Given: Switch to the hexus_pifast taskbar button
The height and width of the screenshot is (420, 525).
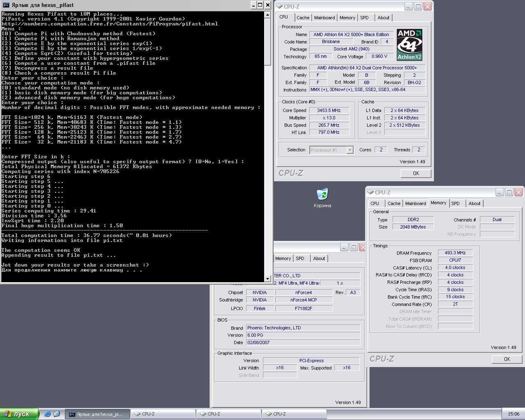Looking at the screenshot, I should [97, 414].
